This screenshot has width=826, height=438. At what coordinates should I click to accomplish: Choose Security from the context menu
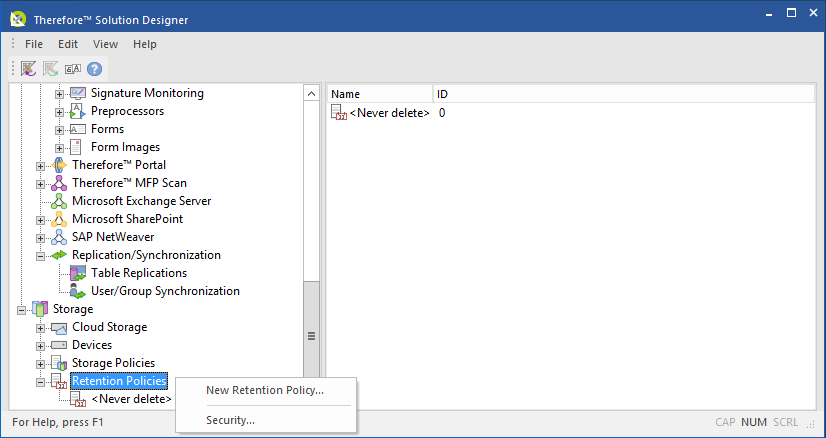266,420
